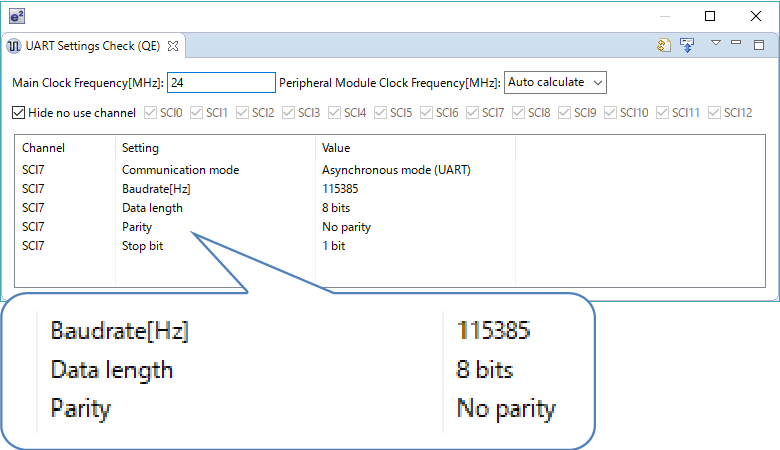
Task: Click the blue arrows toolbar icon
Action: point(687,45)
